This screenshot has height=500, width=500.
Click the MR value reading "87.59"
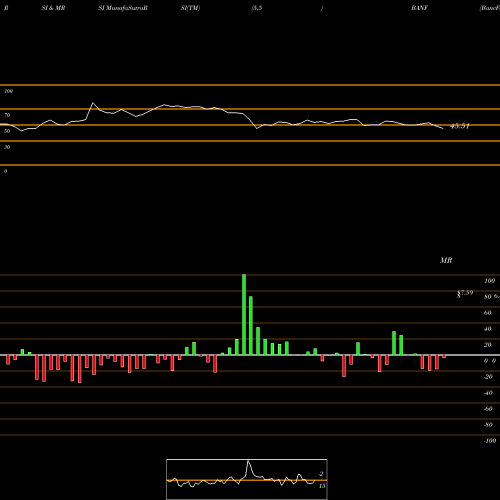coord(465,293)
